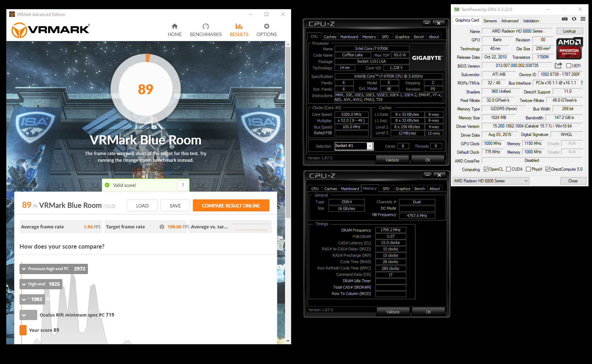Click the orange Your score marker
This screenshot has height=364, width=592.
[23, 330]
